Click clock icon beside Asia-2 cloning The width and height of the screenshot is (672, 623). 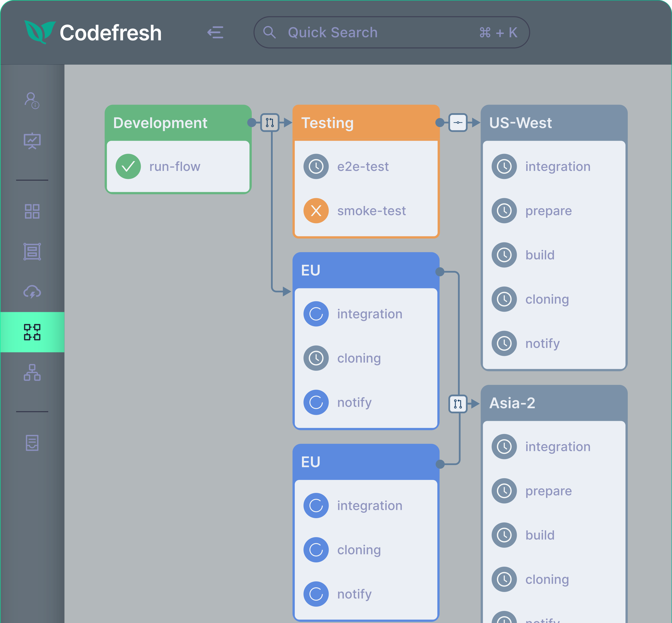tap(504, 579)
